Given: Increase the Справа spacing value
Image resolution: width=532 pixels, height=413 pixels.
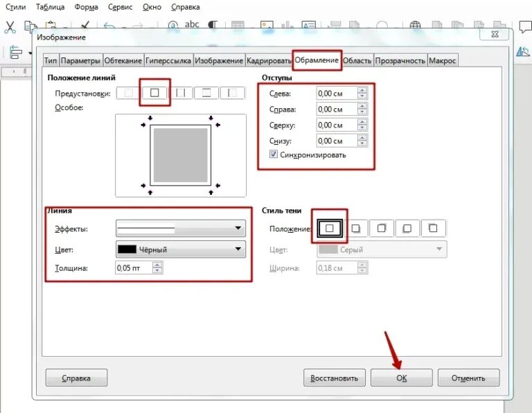Looking at the screenshot, I should 362,106.
